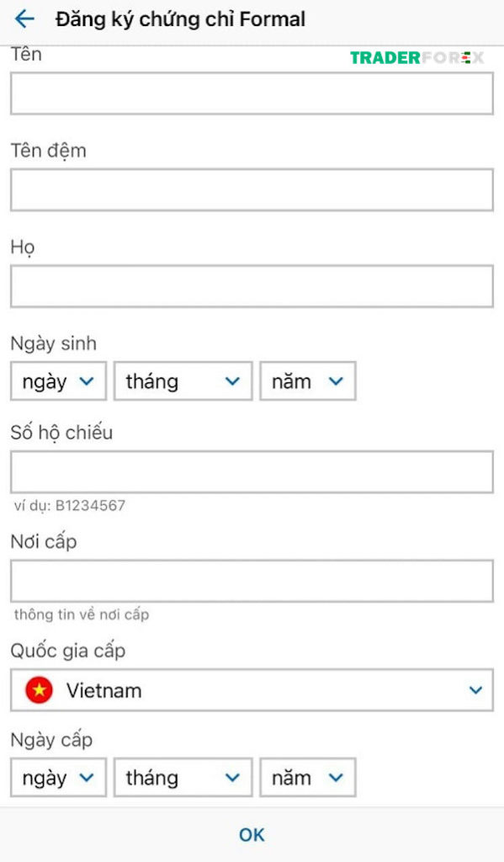Open the issue day 'ngày' dropdown

click(57, 777)
